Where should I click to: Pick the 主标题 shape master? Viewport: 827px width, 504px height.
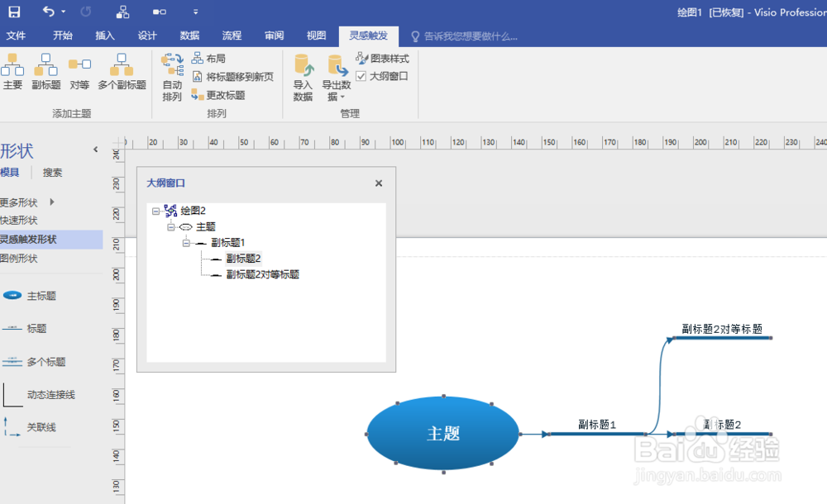pyautogui.click(x=29, y=296)
